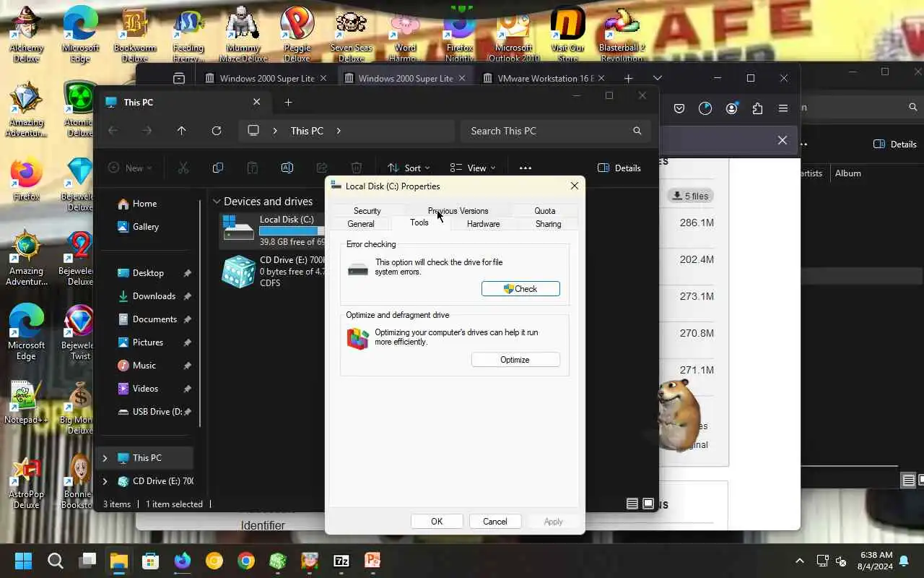Screen dimensions: 924x578
Task: Open the View dropdown in Explorer
Action: pos(473,168)
